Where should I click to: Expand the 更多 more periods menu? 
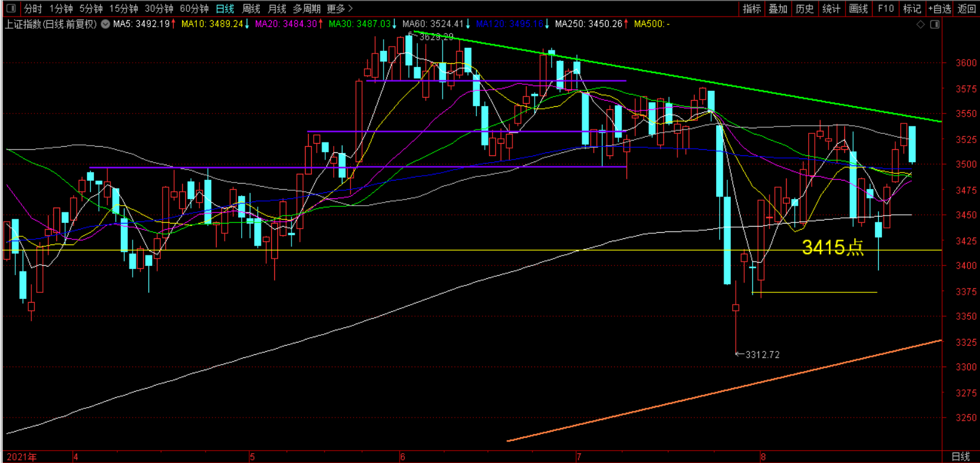(340, 9)
